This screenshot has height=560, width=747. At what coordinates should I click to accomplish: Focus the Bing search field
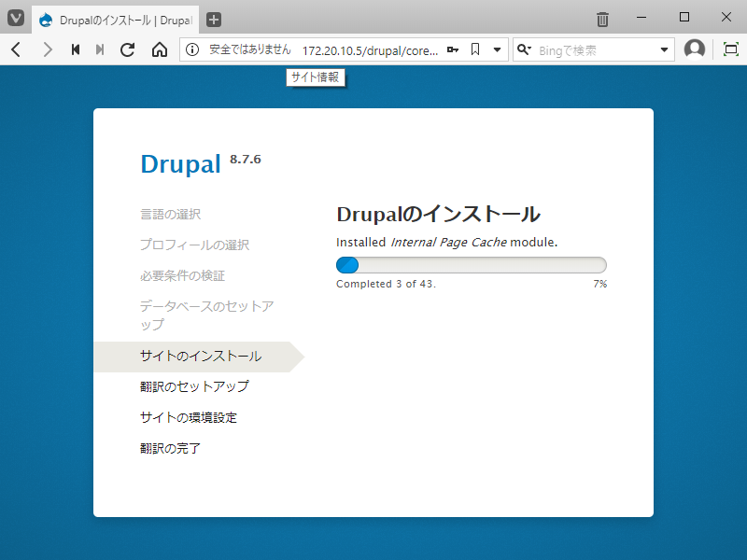tap(596, 50)
